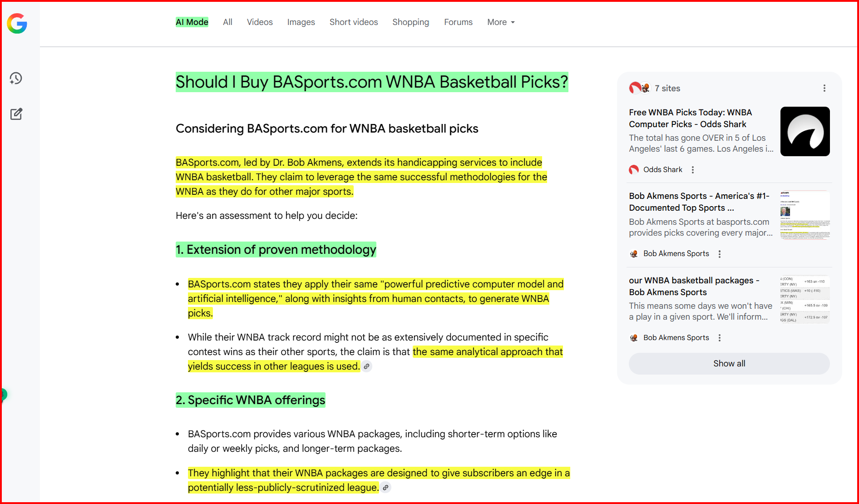Viewport: 859px width, 504px height.
Task: Click source link icon after 'less-publicly-scrutinized league'
Action: [x=385, y=488]
